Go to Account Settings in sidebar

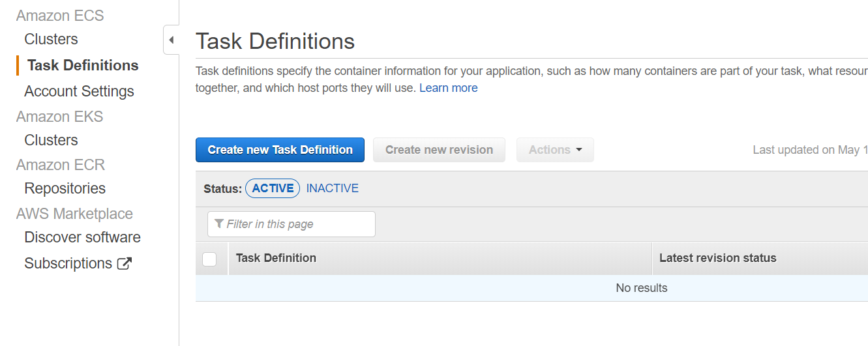[x=79, y=91]
